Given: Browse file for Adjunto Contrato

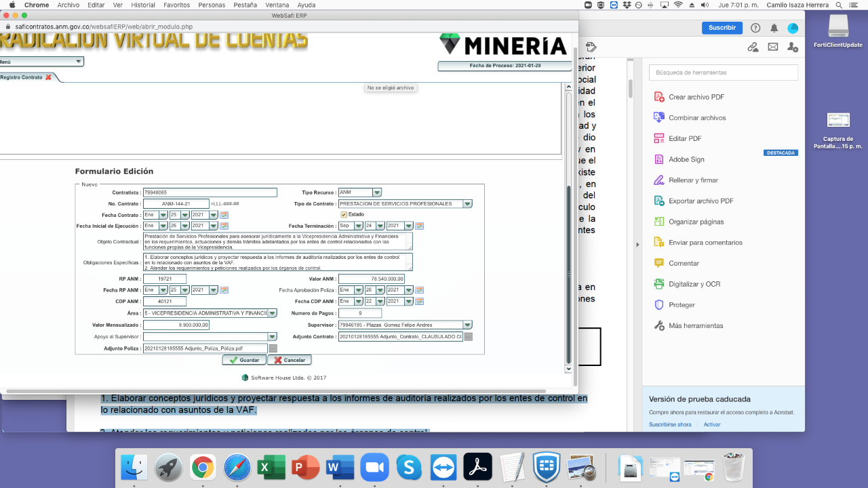Looking at the screenshot, I should click(x=468, y=337).
